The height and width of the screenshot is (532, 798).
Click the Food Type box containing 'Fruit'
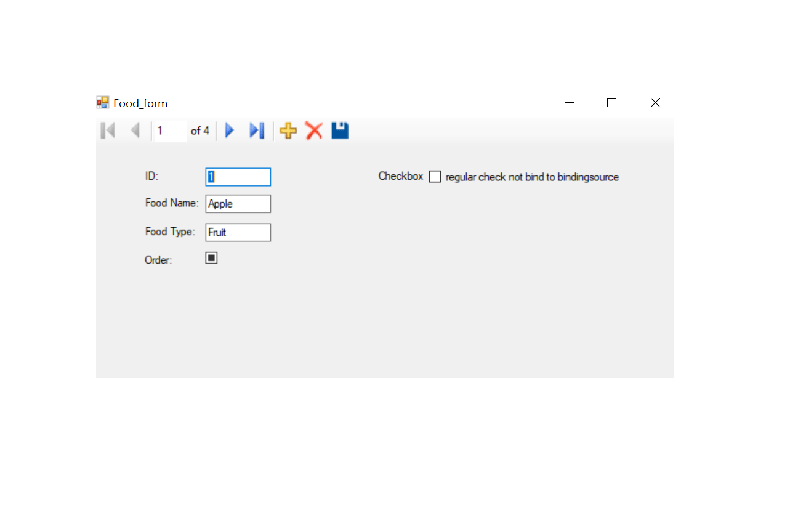[238, 232]
